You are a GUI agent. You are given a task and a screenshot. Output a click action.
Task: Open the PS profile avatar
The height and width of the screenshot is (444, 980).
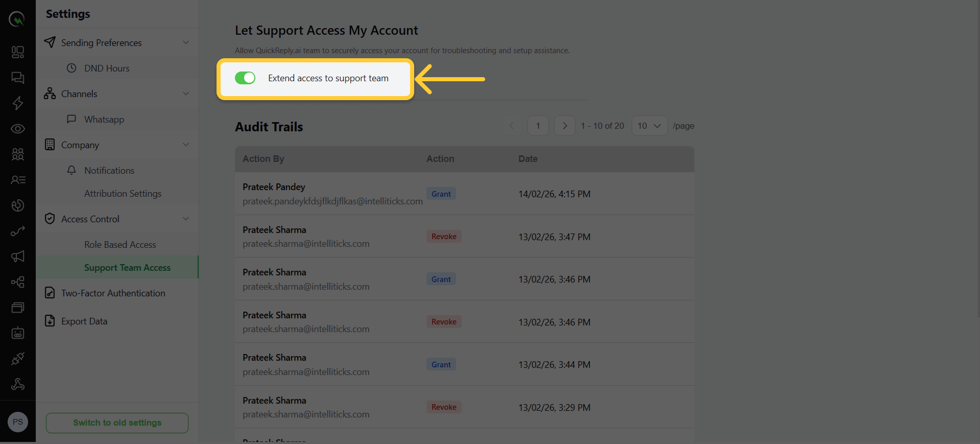(x=18, y=422)
